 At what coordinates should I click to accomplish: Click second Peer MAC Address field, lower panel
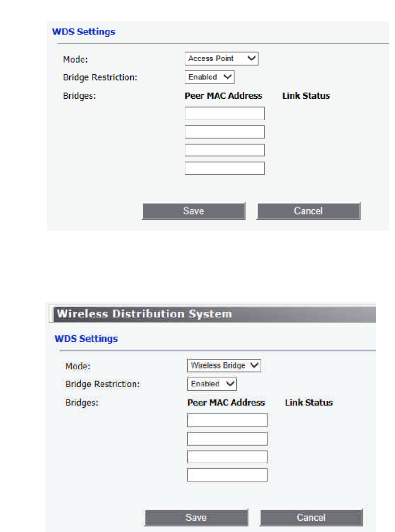(x=227, y=439)
